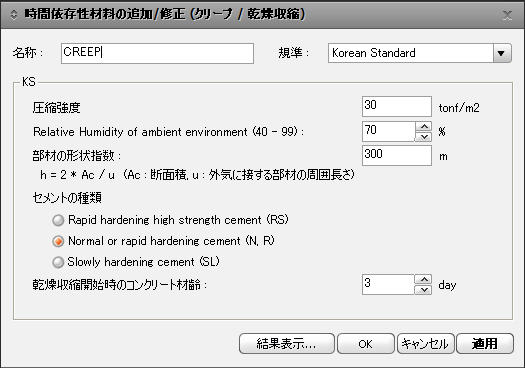Screen dimensions: 525x368
Task: Click the concrete age field showing 3
Action: (388, 285)
